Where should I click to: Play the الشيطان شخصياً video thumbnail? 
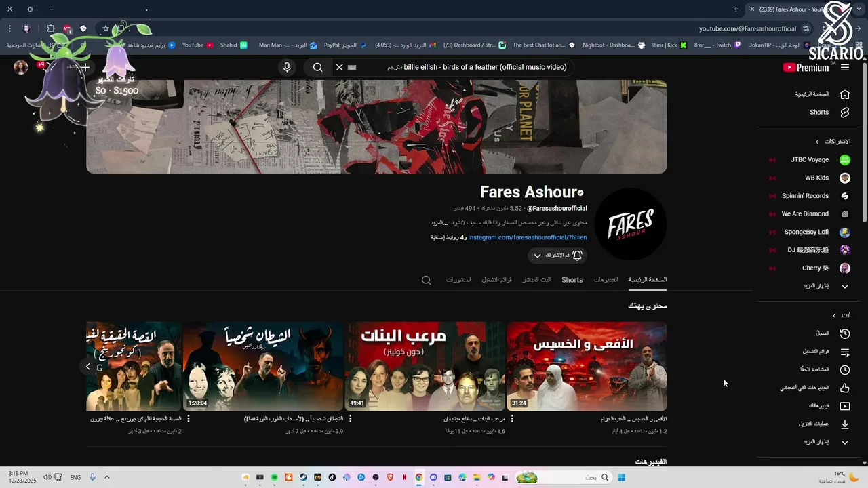click(x=263, y=366)
